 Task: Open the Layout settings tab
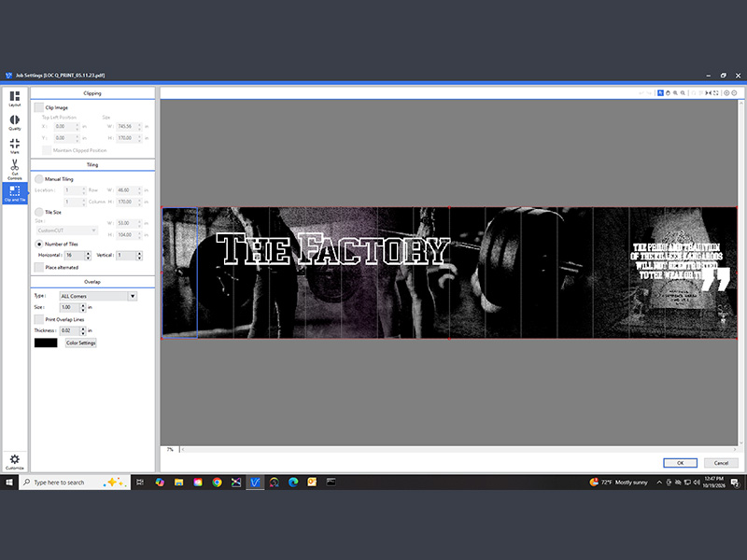(x=15, y=99)
